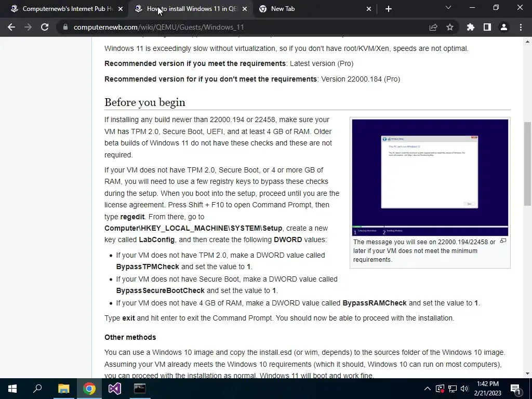
Task: Open the clock showing 1:42 PM
Action: coord(487,389)
